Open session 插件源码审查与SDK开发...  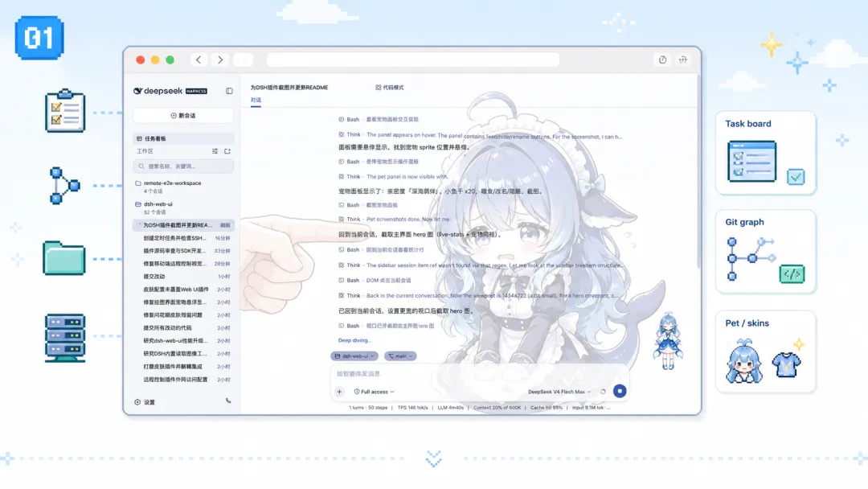tap(183, 251)
